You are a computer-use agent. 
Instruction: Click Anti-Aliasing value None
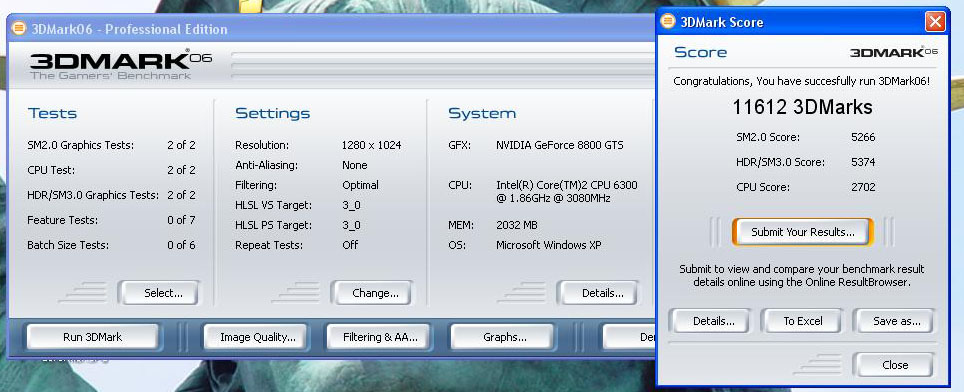(x=355, y=165)
